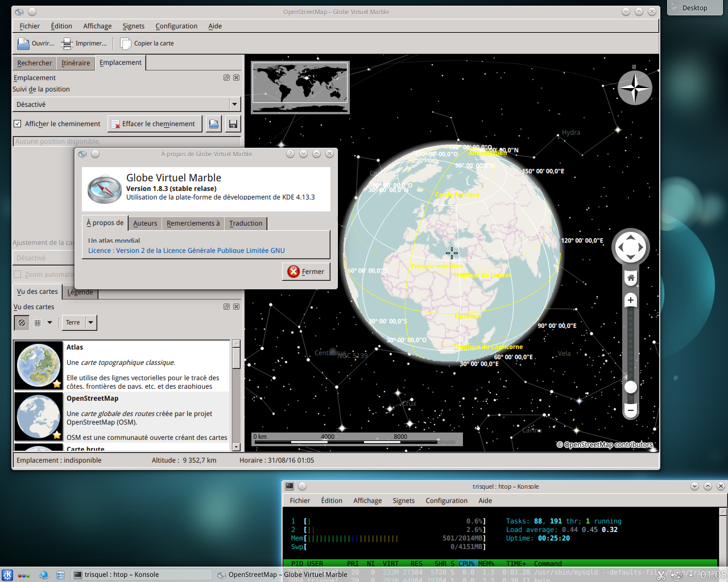728x582 pixels.
Task: Pan map right with navigation arrow
Action: 641,248
